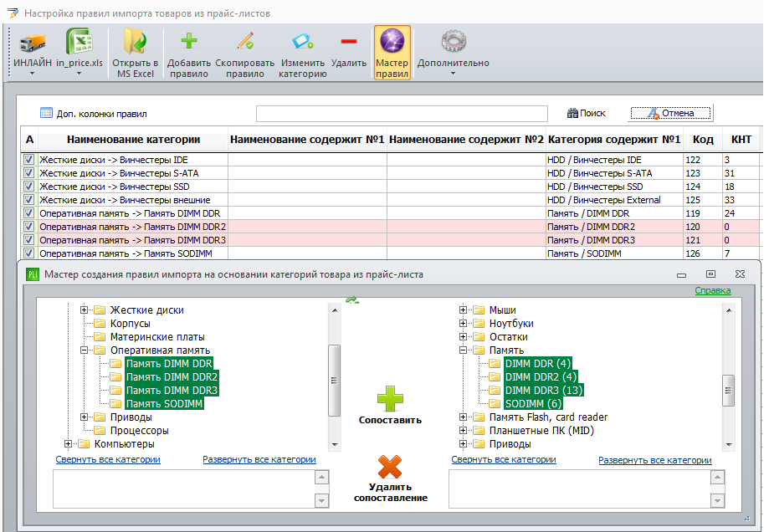
Task: Click Открыть в MS Excel toolbar icon
Action: point(135,41)
